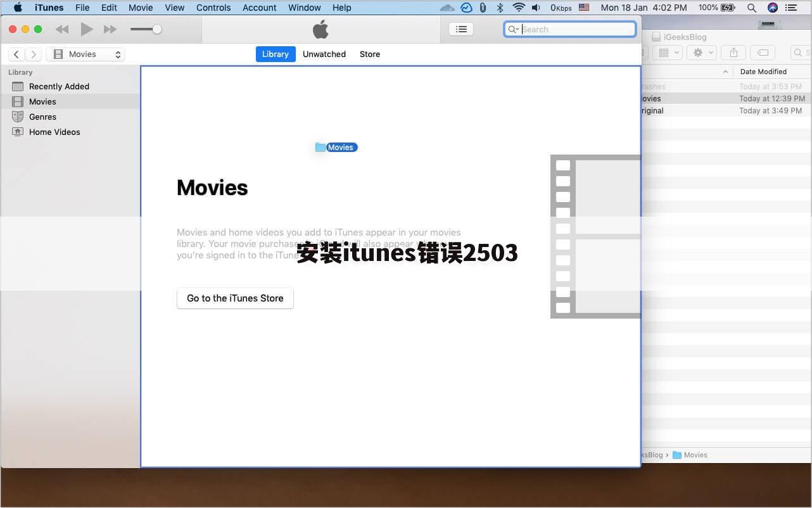Switch to the Unwatched tab
The height and width of the screenshot is (508, 812).
(x=324, y=54)
